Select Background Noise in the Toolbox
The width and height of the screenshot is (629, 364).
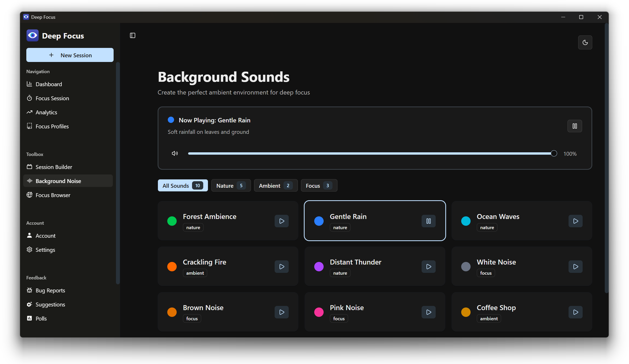pyautogui.click(x=68, y=181)
